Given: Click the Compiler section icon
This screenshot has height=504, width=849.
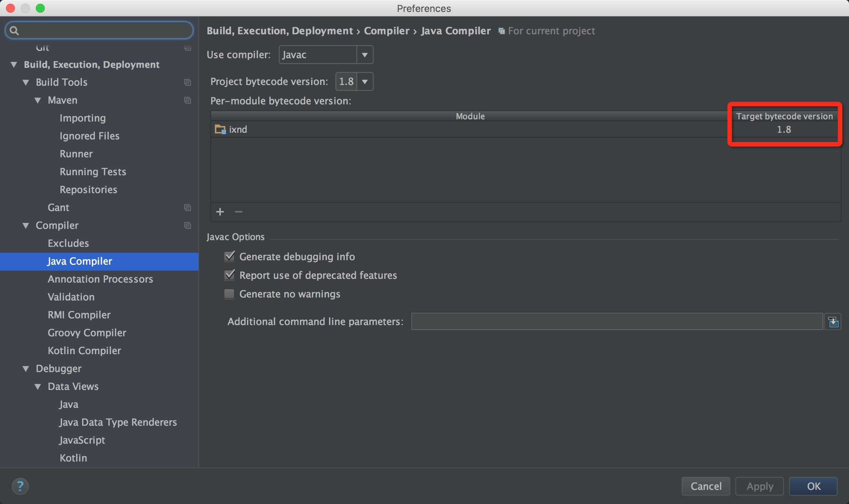Looking at the screenshot, I should pyautogui.click(x=188, y=225).
